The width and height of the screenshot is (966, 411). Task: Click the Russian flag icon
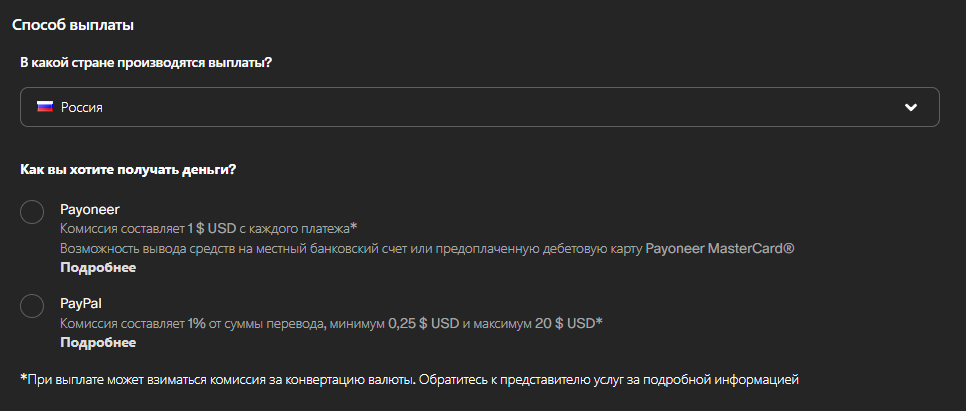tap(45, 107)
